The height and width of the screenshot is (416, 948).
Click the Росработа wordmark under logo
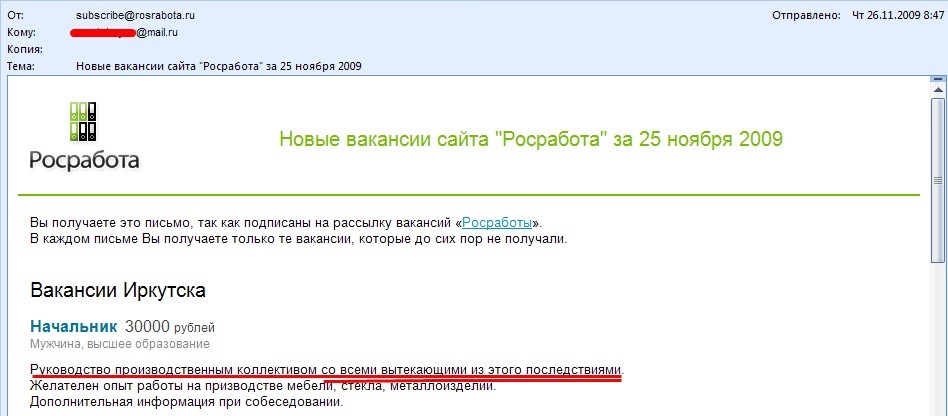pos(85,160)
